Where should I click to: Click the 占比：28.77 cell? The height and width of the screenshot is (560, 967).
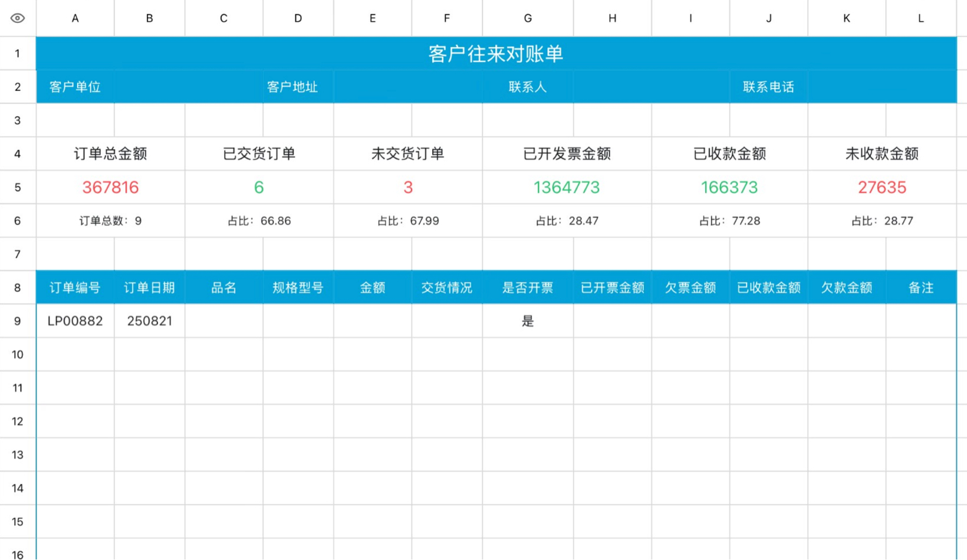[x=882, y=221]
